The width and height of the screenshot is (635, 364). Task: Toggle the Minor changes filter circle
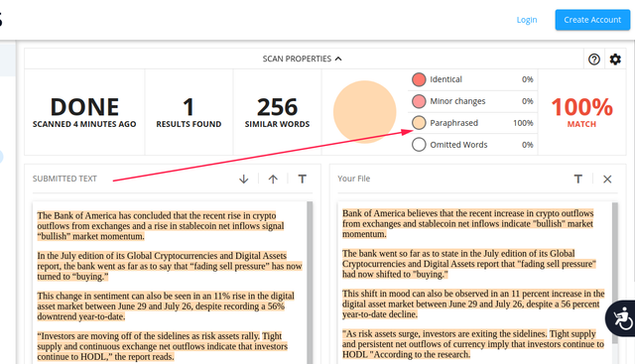(x=419, y=101)
